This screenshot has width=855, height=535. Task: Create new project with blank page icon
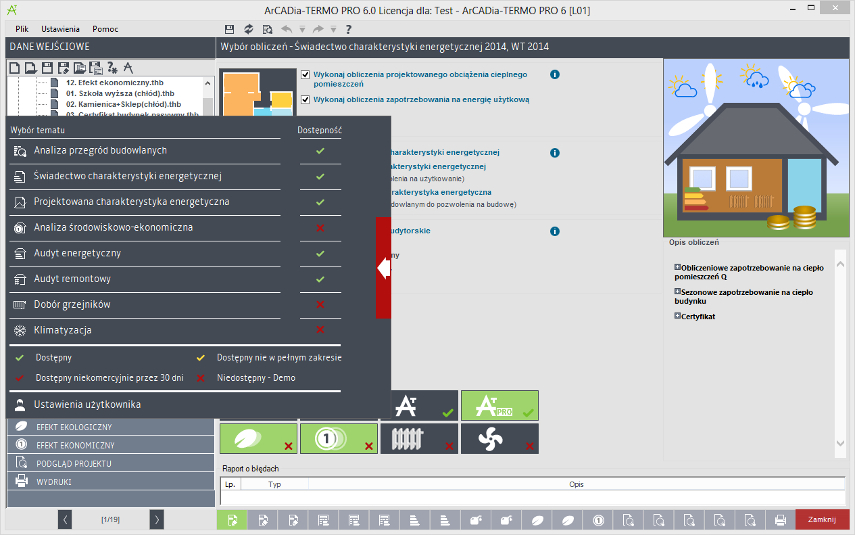point(15,68)
